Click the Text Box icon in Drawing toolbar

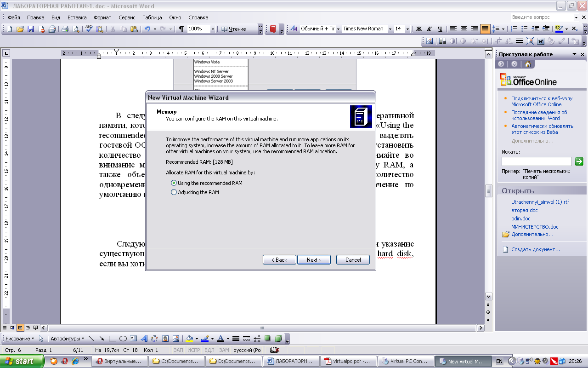pyautogui.click(x=134, y=339)
